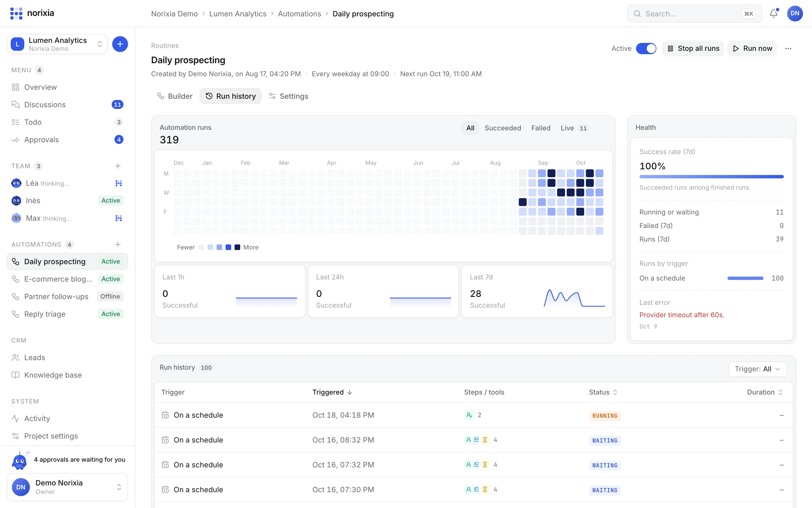Click Stop all runs button
The height and width of the screenshot is (508, 812).
point(693,48)
